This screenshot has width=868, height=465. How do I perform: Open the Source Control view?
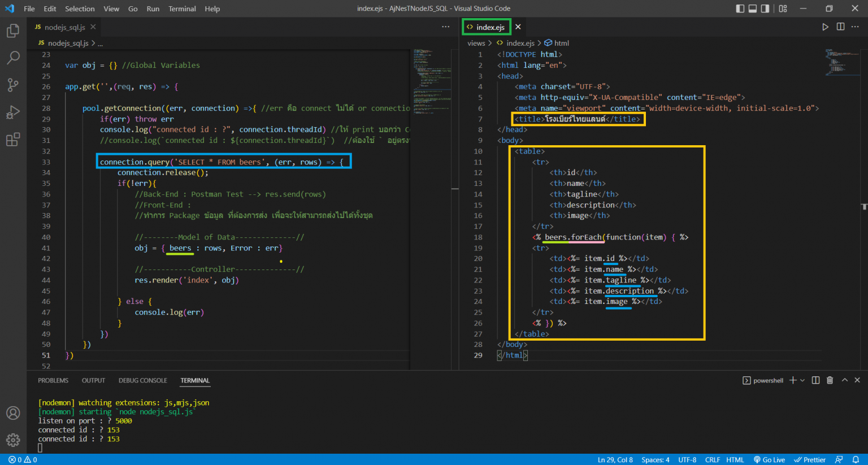(x=13, y=85)
